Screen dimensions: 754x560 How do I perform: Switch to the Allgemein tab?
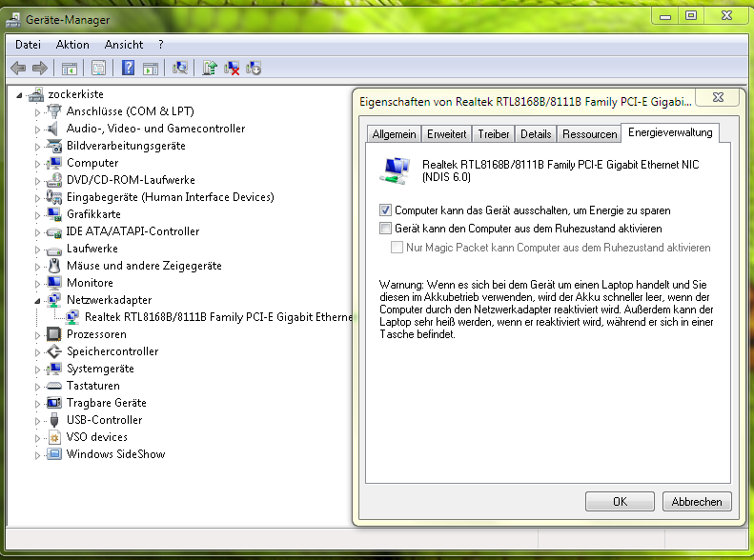394,134
